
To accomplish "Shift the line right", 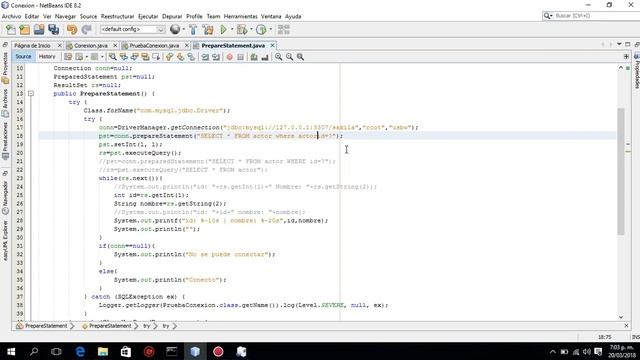I will coord(216,57).
